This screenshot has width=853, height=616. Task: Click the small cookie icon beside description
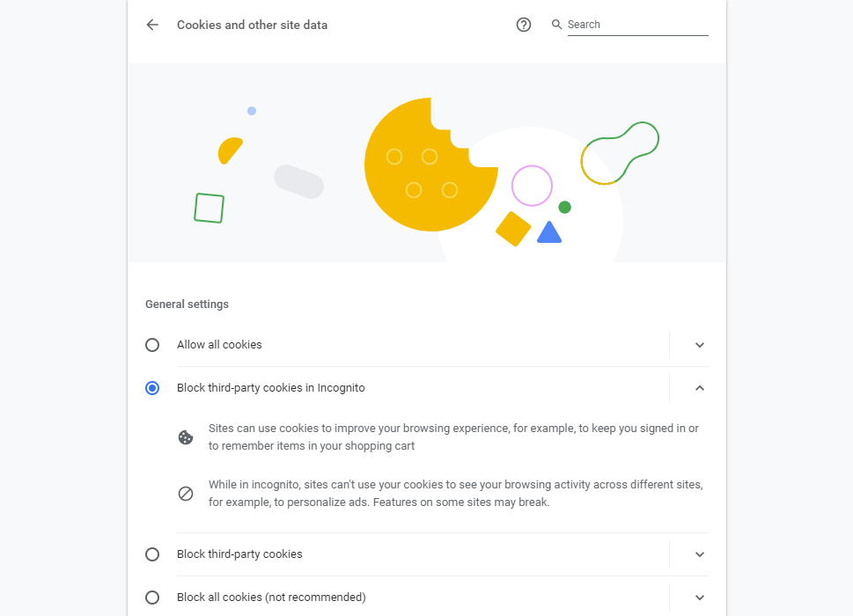click(x=186, y=437)
